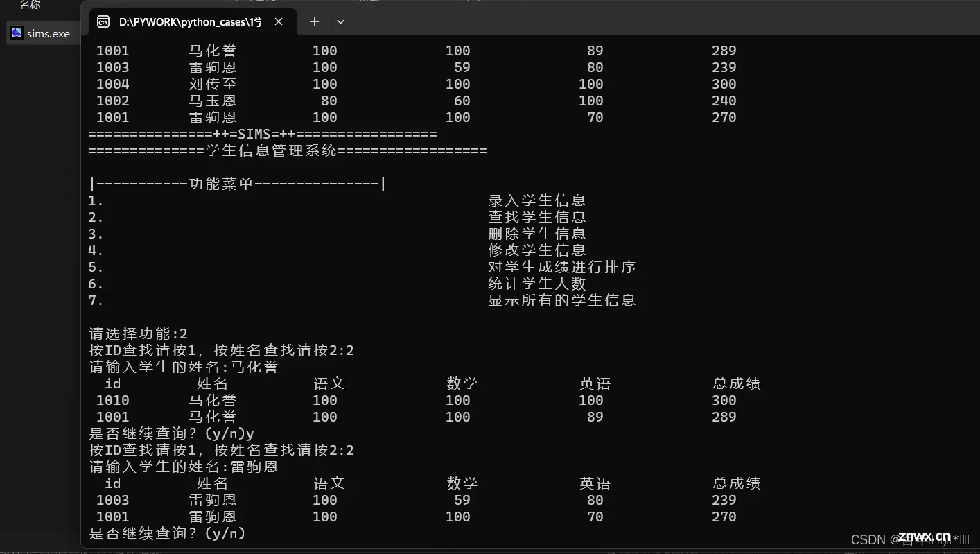This screenshot has height=554, width=980.
Task: Click the math score 60 in 马玉恩 row
Action: click(462, 101)
